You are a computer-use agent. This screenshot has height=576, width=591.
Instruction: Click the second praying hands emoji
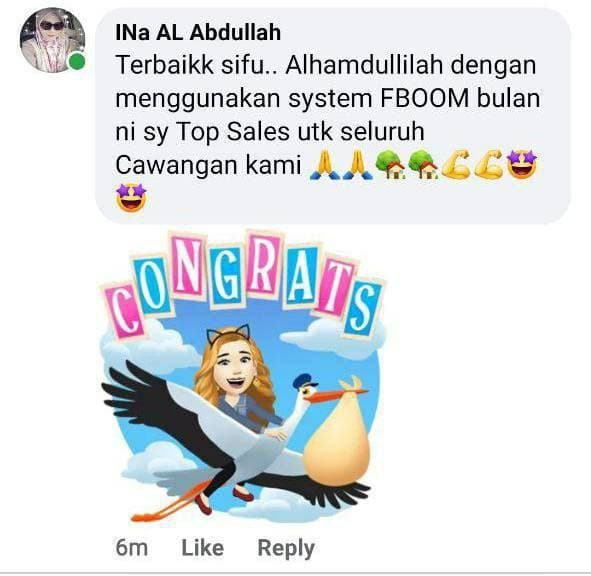coord(357,165)
